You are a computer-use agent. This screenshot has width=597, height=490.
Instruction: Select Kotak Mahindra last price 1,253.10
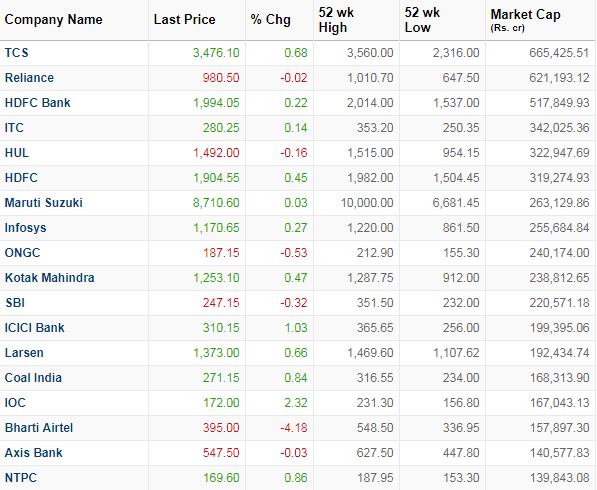pyautogui.click(x=216, y=278)
